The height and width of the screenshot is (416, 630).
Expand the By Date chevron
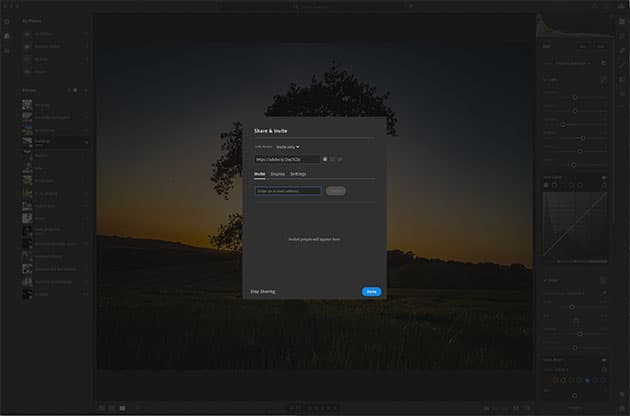(86, 59)
